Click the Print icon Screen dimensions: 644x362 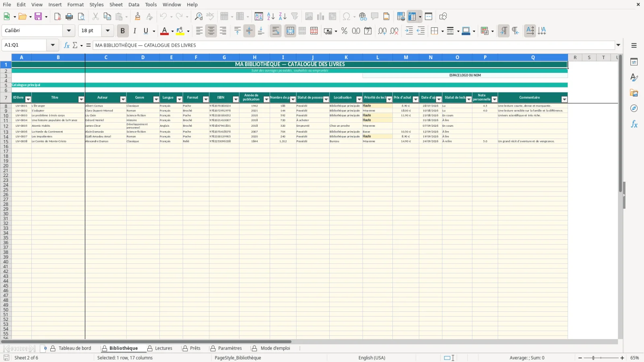(x=69, y=16)
